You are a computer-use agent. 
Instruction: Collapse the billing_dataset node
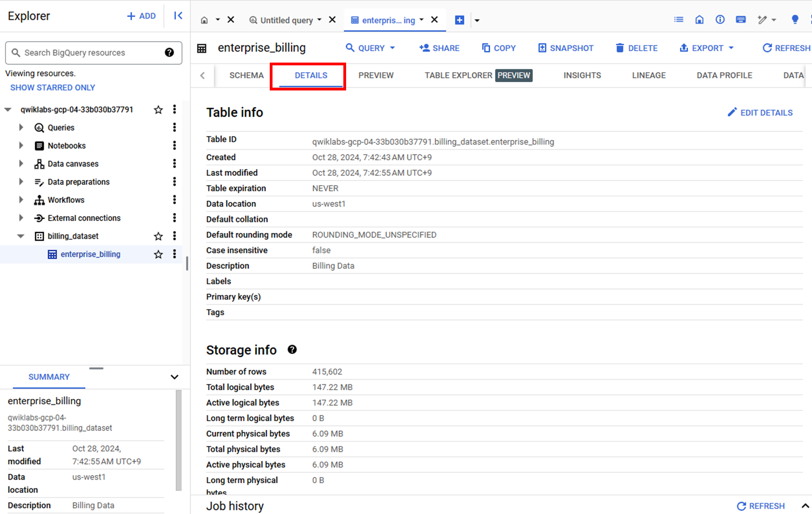21,236
